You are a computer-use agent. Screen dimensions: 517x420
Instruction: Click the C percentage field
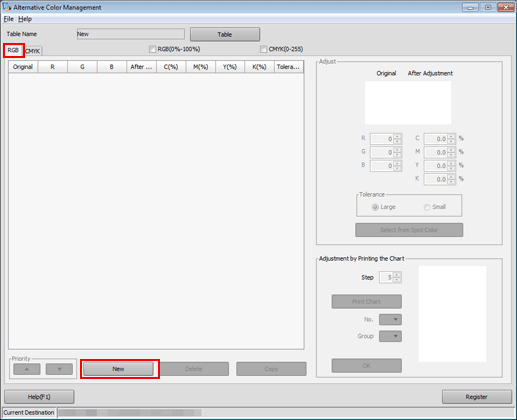click(436, 139)
